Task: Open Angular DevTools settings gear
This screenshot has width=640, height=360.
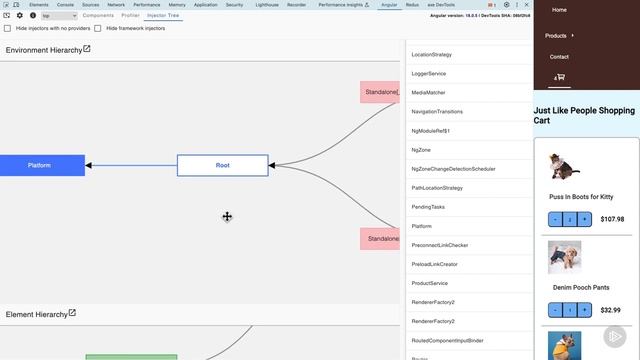Action: coord(20,16)
